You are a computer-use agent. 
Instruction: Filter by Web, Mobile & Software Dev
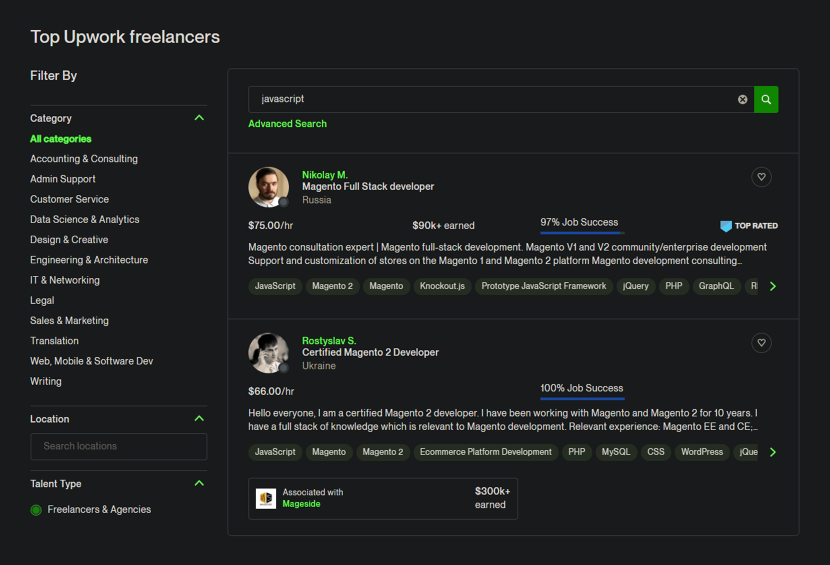92,361
